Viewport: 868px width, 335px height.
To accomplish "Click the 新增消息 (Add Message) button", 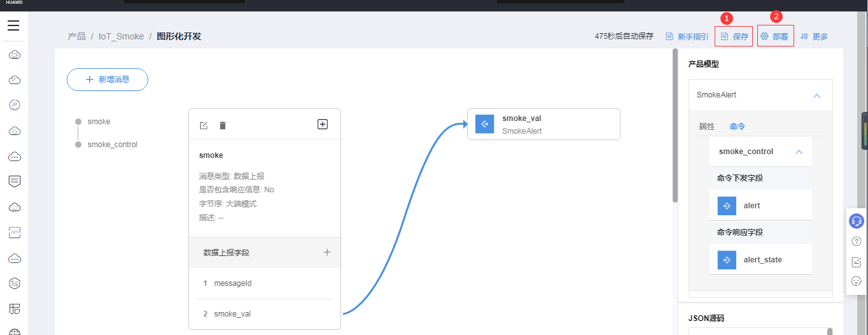I will [108, 80].
